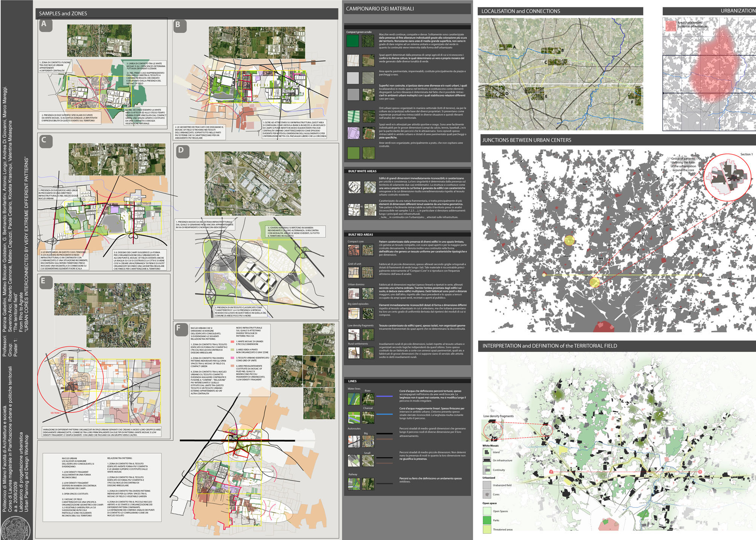Click the striped vegetable garden diagram tile

pyautogui.click(x=353, y=116)
